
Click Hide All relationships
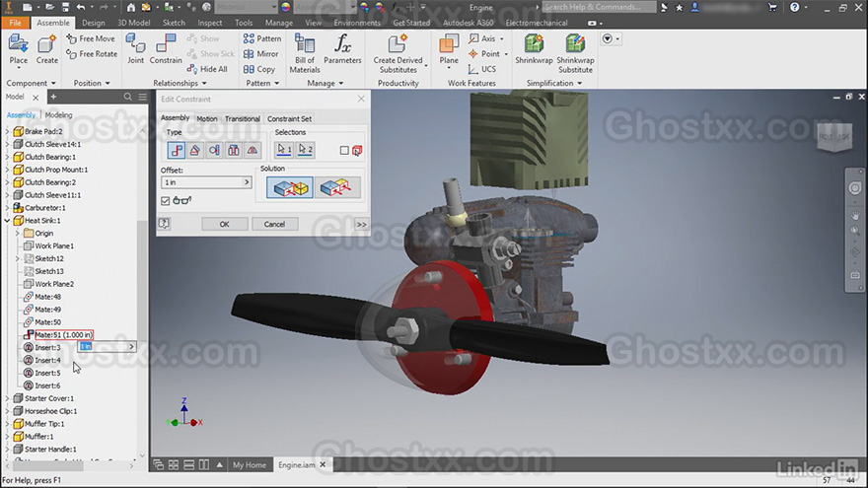(207, 69)
